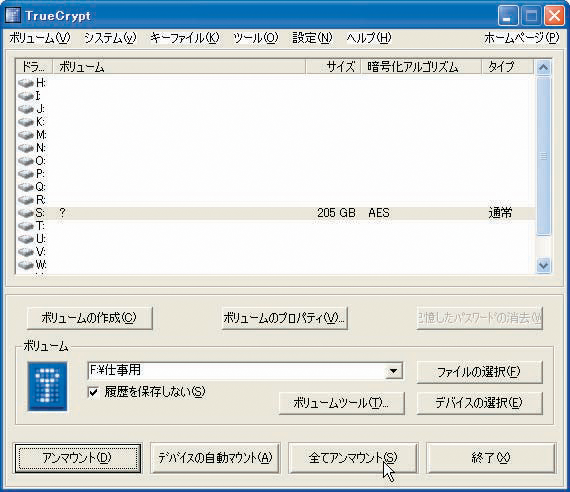Image resolution: width=570 pixels, height=492 pixels.
Task: Select the 通常 type cell
Action: (500, 213)
